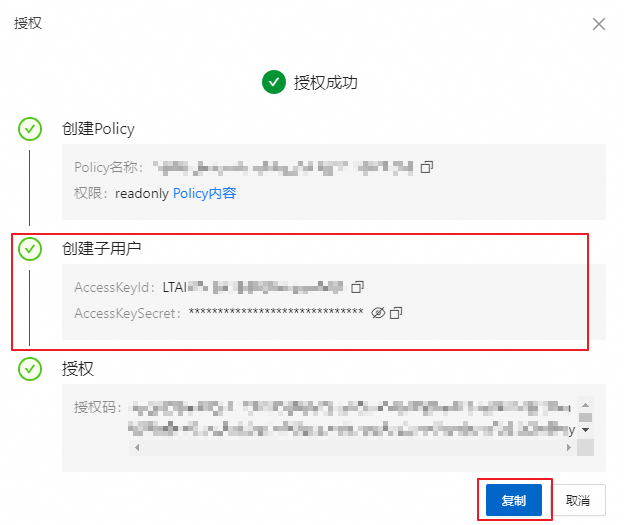
Task: Click the 取消 button
Action: [578, 500]
